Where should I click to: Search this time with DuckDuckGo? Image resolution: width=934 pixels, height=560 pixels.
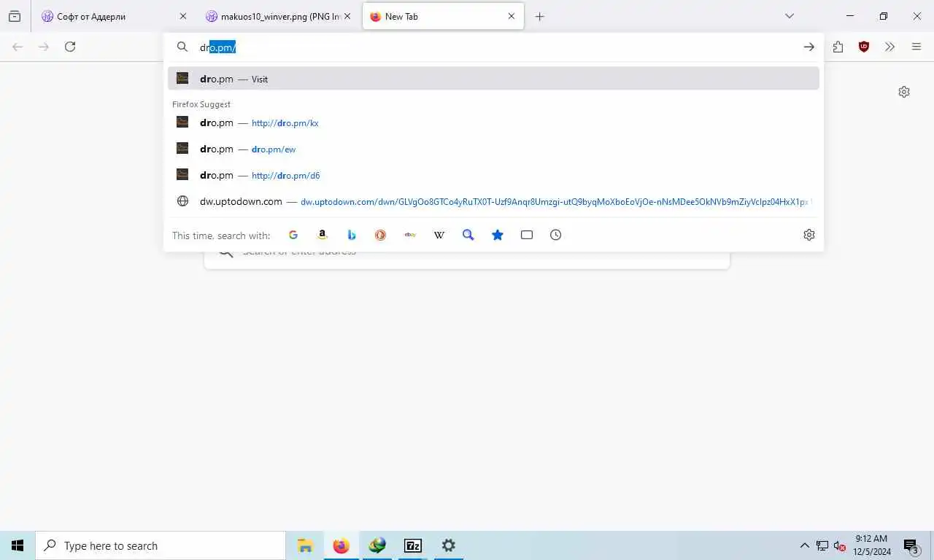coord(381,235)
